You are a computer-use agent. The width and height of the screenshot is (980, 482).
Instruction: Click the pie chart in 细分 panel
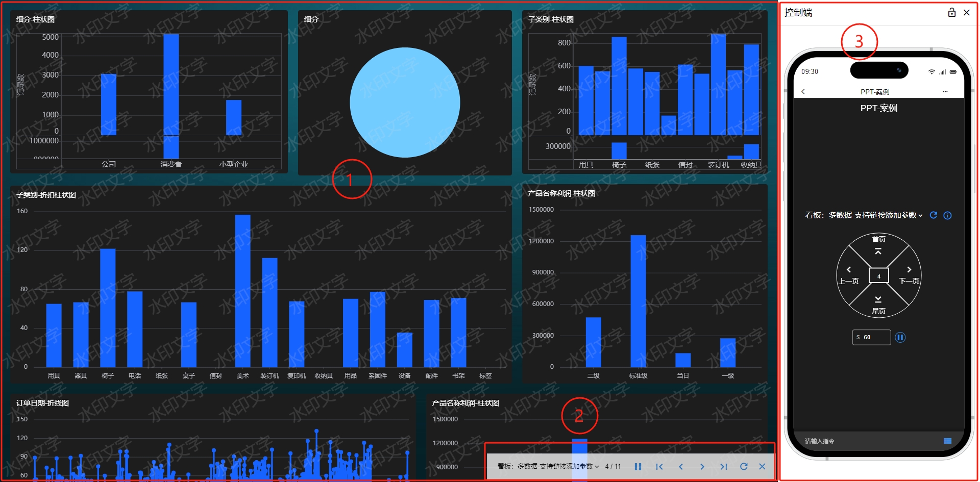coord(405,103)
